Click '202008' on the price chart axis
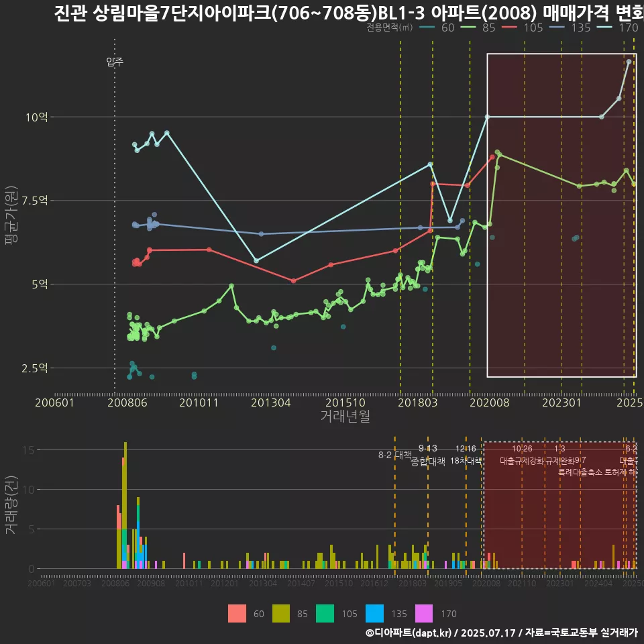This screenshot has width=644, height=644. (490, 402)
